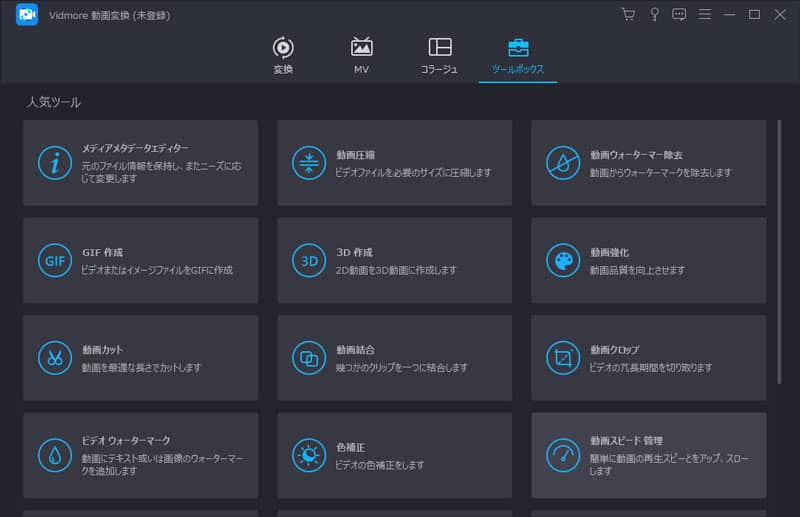This screenshot has width=800, height=517.
Task: Open the 動画クロップ tool title
Action: [x=615, y=350]
